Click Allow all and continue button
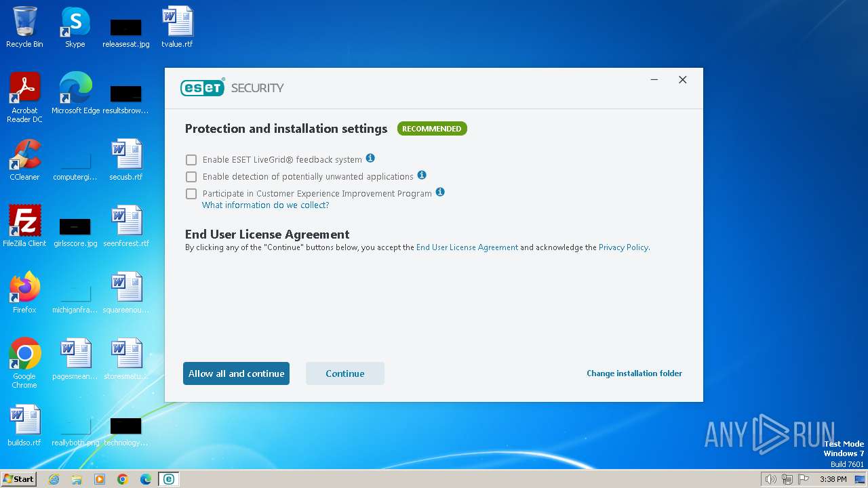868x488 pixels. [x=236, y=373]
